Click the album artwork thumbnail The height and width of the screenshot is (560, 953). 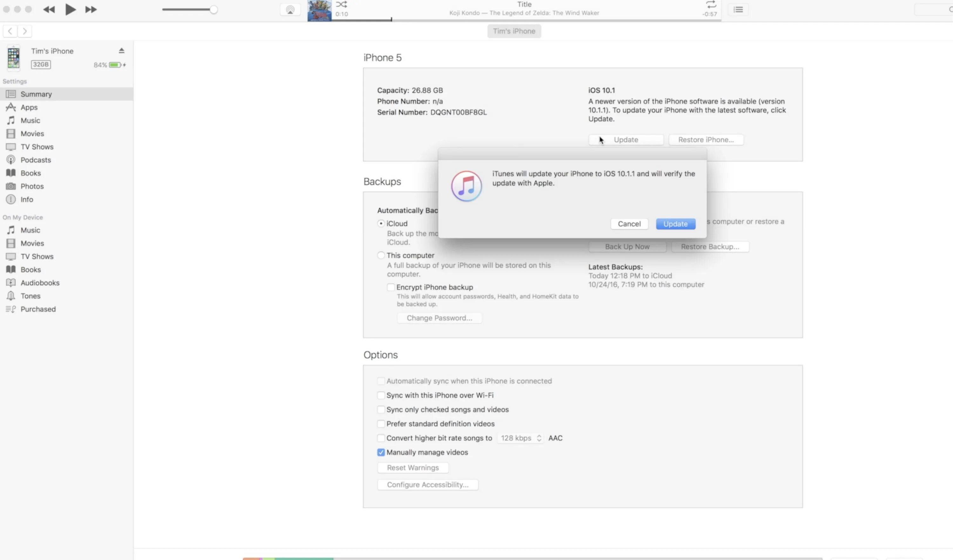(x=319, y=10)
